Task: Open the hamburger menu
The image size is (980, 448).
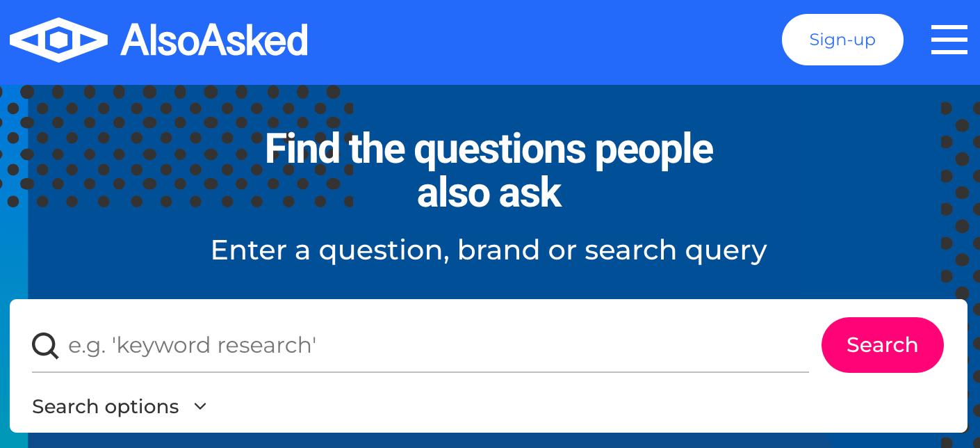Action: tap(949, 40)
